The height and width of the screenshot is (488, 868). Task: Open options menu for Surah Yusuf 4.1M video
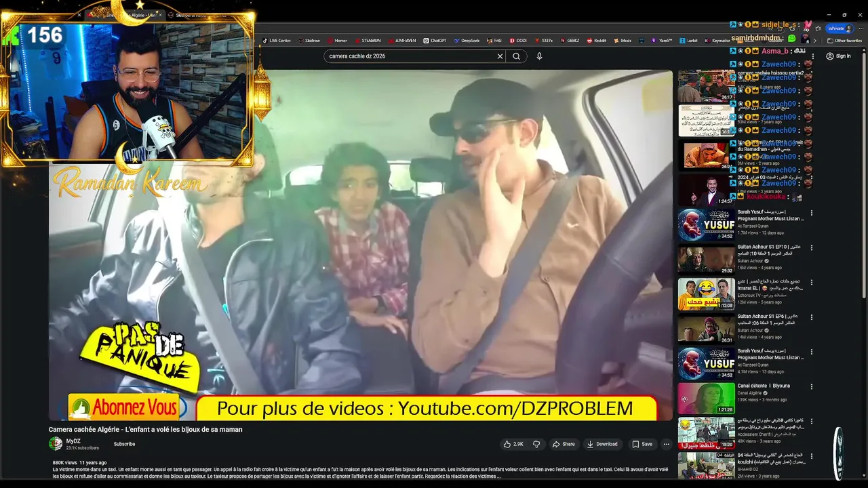[812, 351]
